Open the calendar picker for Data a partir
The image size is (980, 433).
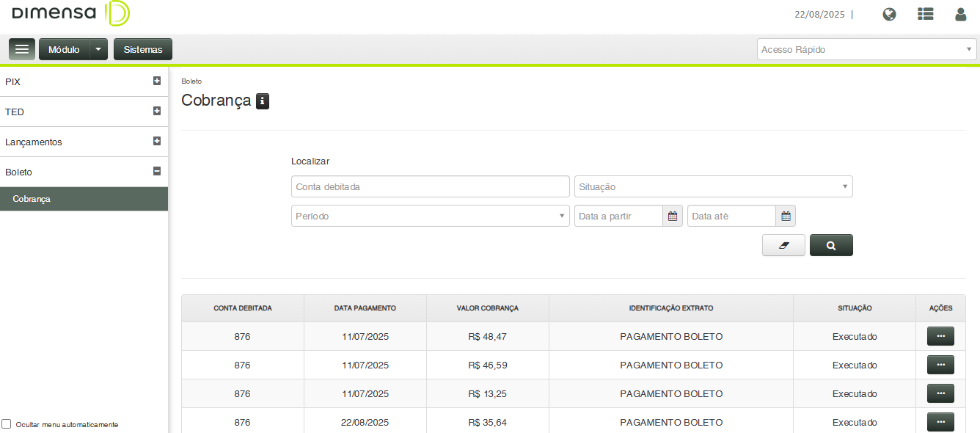click(672, 216)
